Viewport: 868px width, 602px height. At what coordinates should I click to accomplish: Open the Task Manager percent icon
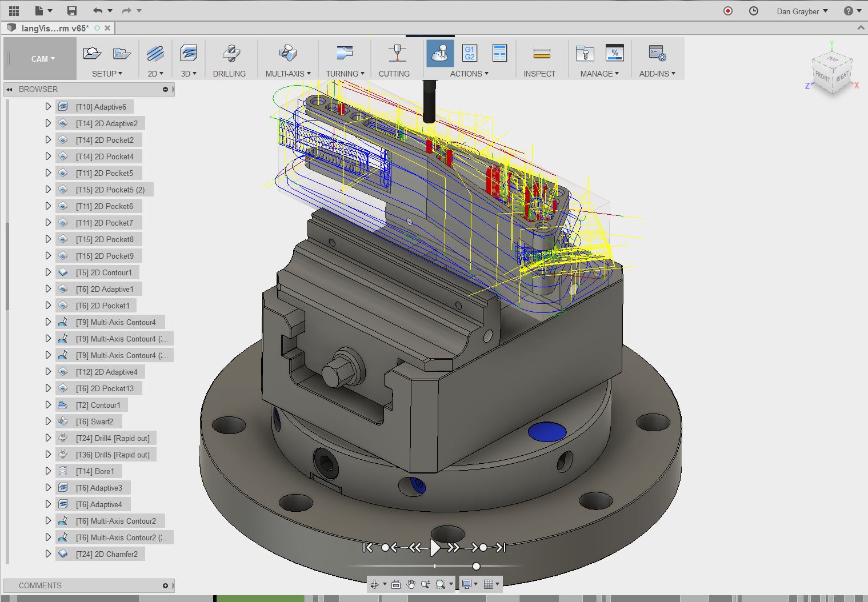point(615,54)
